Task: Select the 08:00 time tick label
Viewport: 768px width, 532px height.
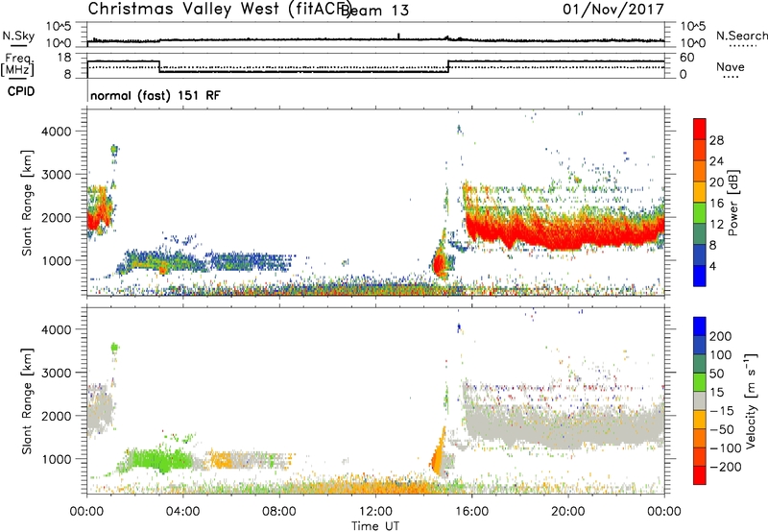Action: pyautogui.click(x=279, y=512)
